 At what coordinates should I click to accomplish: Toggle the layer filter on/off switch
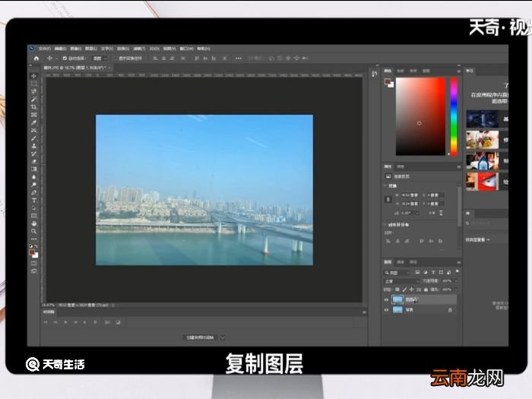(x=458, y=272)
